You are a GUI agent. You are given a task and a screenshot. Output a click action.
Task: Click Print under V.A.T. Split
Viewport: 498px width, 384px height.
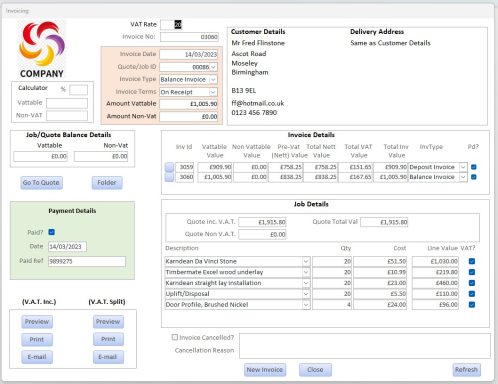pyautogui.click(x=108, y=339)
